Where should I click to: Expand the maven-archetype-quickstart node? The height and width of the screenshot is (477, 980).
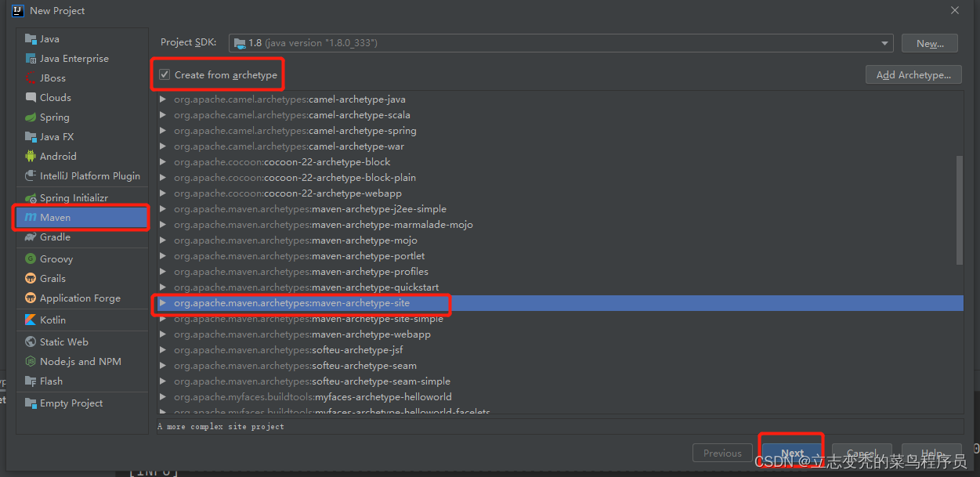tap(163, 287)
